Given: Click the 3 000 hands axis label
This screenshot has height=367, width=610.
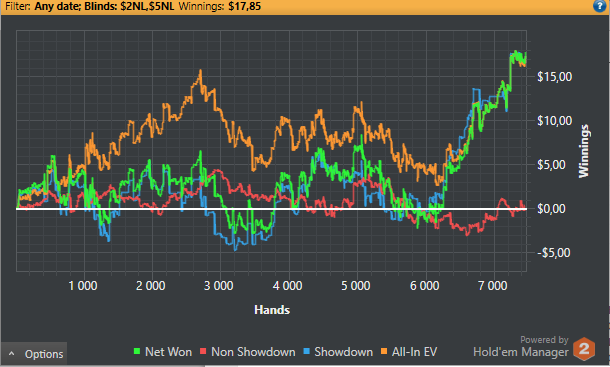Looking at the screenshot, I should 219,286.
